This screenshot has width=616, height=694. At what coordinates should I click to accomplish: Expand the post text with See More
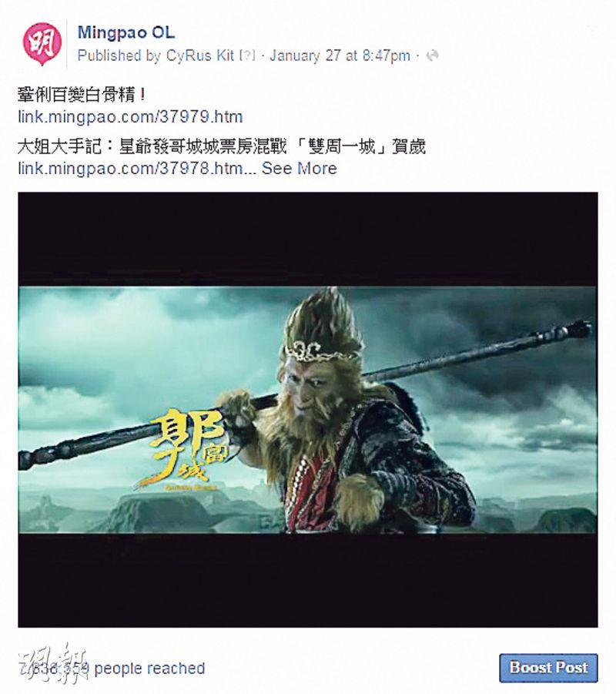point(300,168)
